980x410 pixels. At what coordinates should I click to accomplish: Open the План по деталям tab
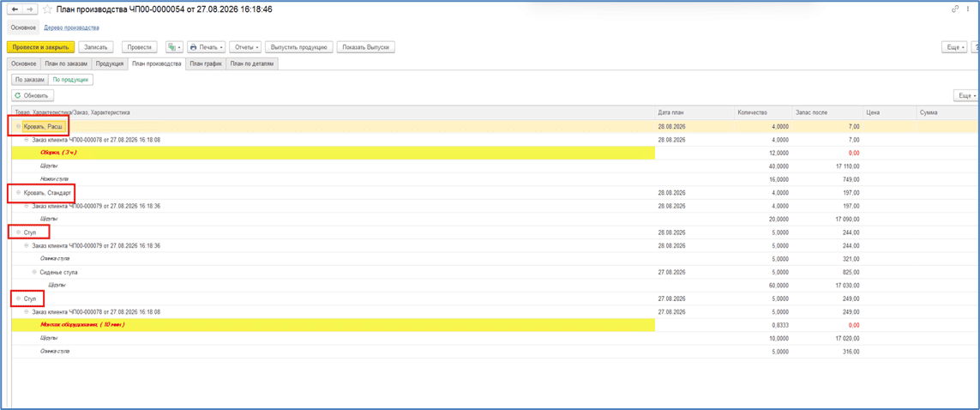click(252, 63)
